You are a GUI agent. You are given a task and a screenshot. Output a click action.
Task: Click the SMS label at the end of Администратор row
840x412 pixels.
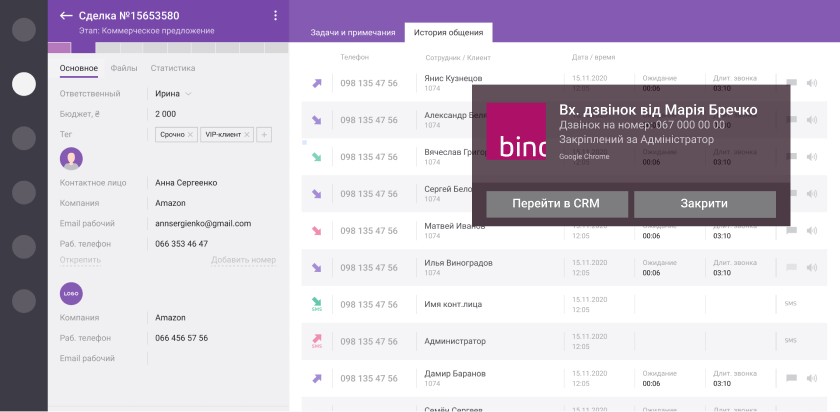click(791, 341)
